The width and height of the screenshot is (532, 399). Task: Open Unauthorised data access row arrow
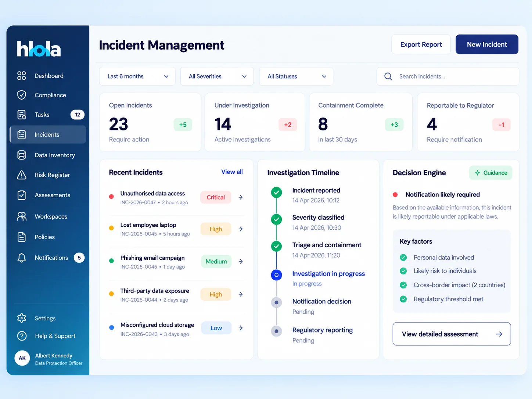click(241, 197)
